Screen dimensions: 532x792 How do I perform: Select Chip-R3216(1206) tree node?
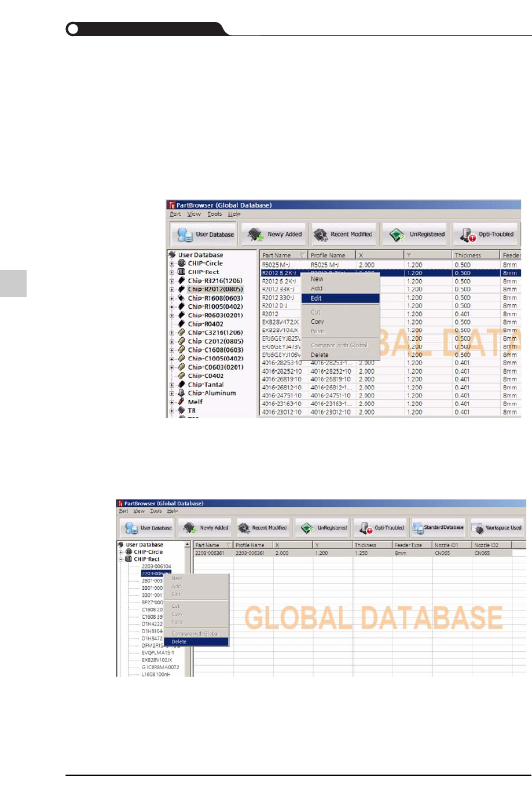pos(215,280)
